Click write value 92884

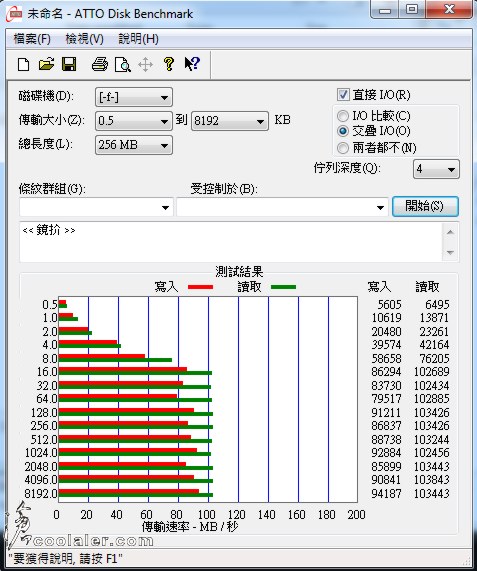(x=386, y=453)
